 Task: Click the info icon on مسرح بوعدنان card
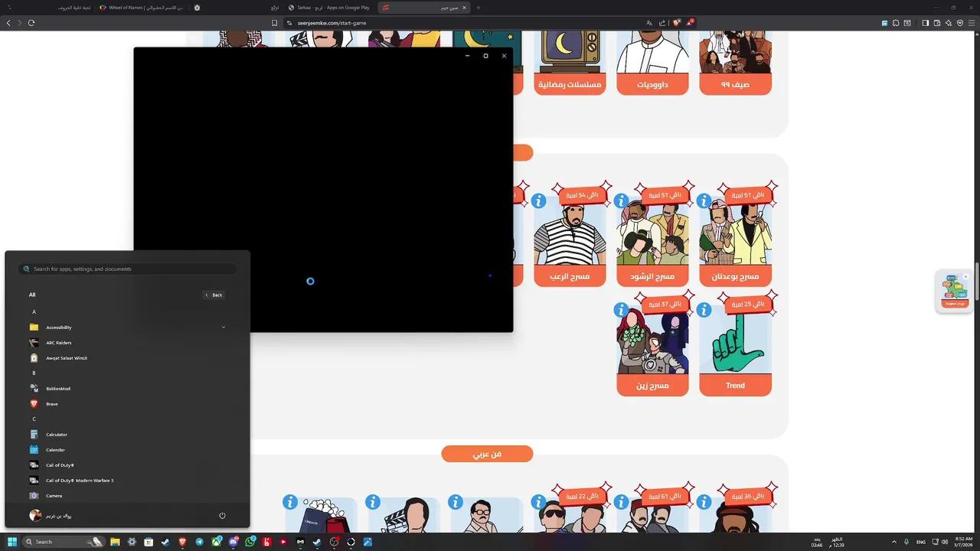point(704,201)
